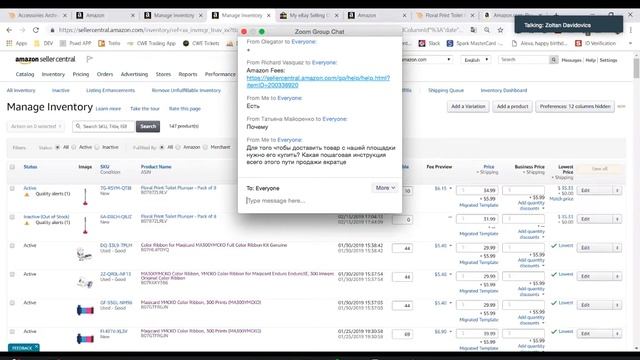
Task: Expand the fee preview arrow beside $6.15
Action: 451,189
